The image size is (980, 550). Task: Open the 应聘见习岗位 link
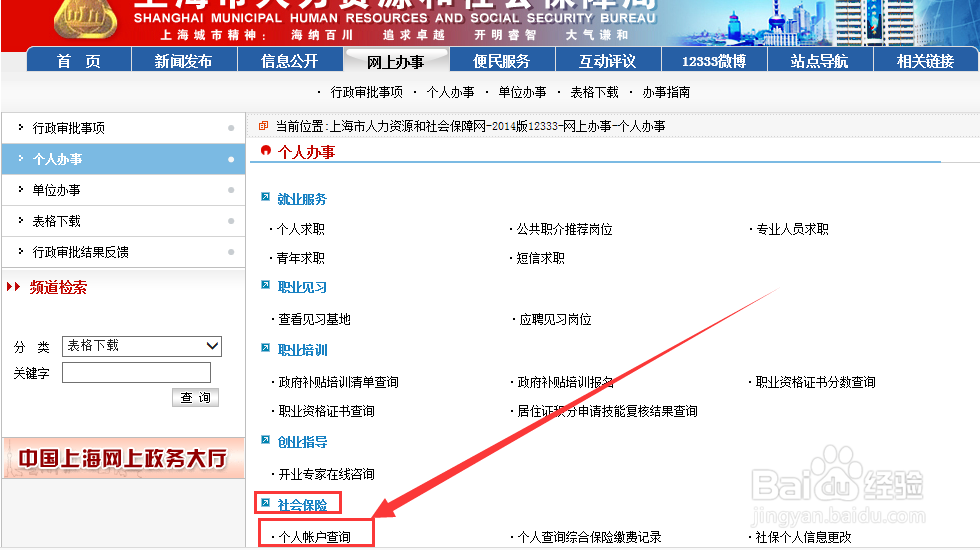pyautogui.click(x=555, y=319)
